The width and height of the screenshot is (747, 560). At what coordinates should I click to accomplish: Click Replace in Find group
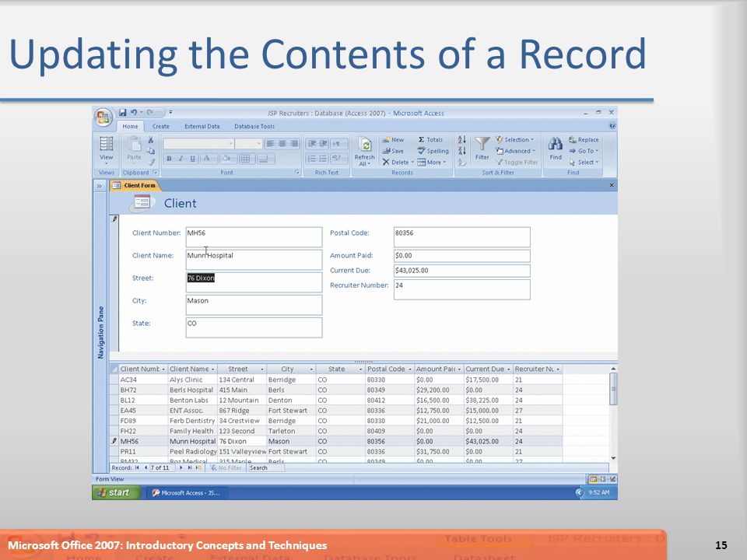click(x=584, y=139)
